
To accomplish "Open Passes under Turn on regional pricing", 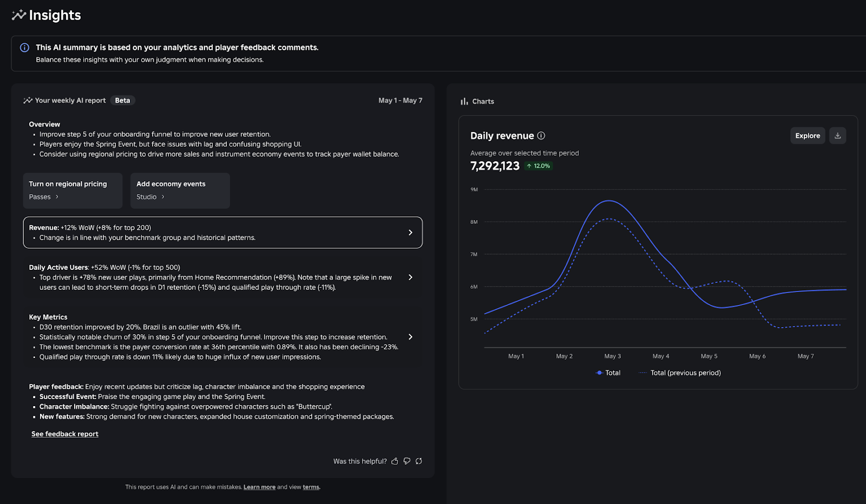I will [40, 197].
